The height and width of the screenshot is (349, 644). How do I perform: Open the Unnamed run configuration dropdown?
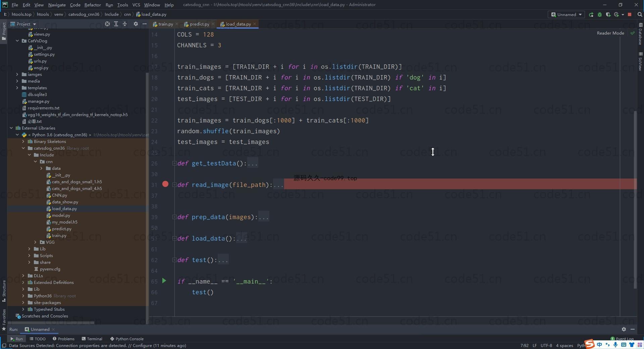tap(566, 14)
